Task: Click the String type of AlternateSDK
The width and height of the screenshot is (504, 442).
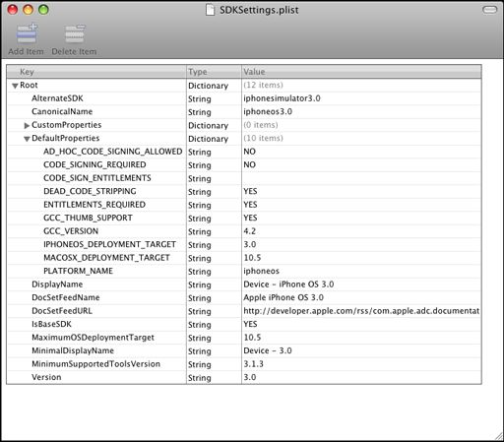Action: [200, 99]
